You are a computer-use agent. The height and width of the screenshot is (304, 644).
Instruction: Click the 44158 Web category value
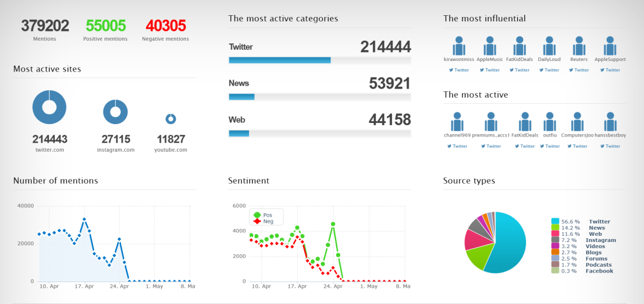pos(389,120)
